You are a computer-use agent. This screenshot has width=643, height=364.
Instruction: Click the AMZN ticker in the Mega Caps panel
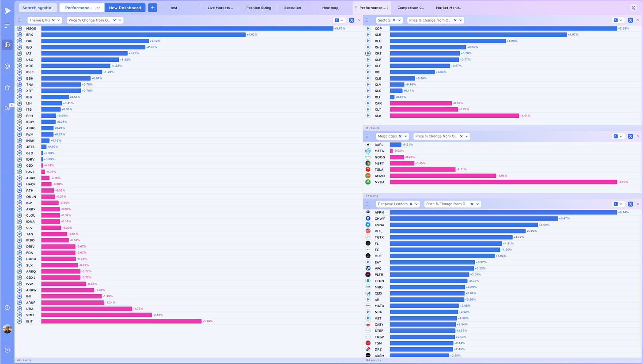pos(380,176)
